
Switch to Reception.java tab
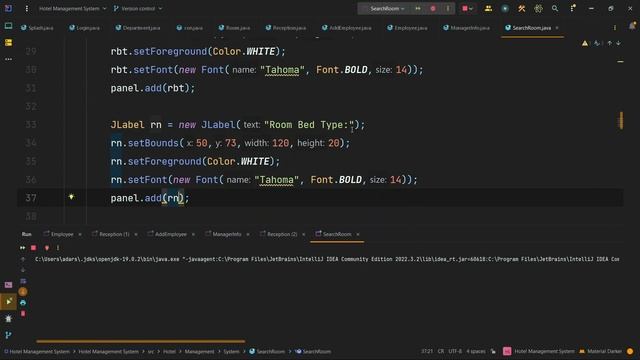(x=286, y=28)
